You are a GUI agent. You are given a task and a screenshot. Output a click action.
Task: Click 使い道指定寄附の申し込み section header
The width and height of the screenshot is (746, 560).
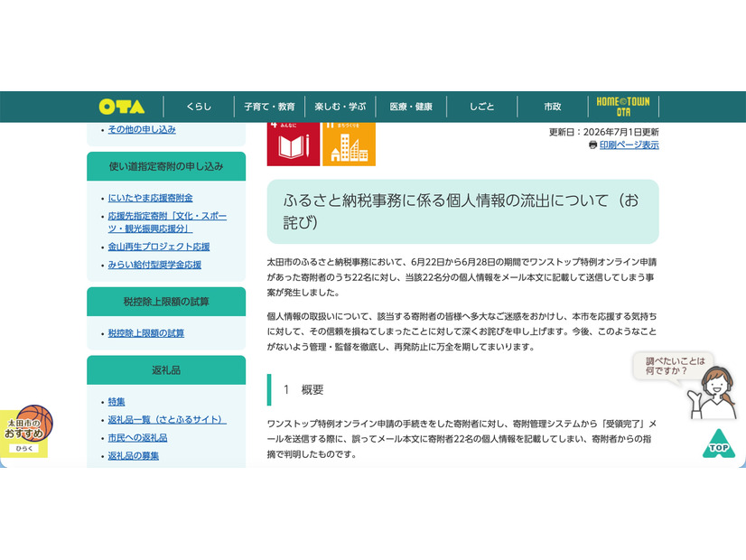(166, 166)
